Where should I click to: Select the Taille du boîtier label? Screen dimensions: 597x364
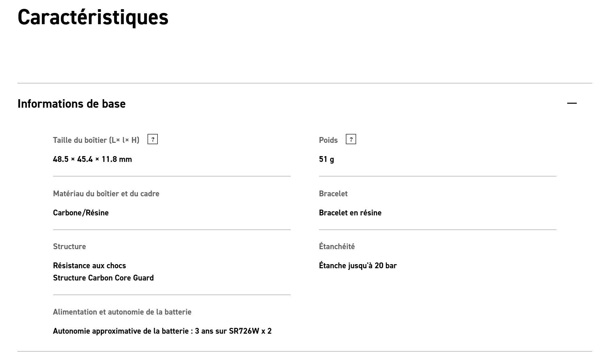(x=96, y=140)
